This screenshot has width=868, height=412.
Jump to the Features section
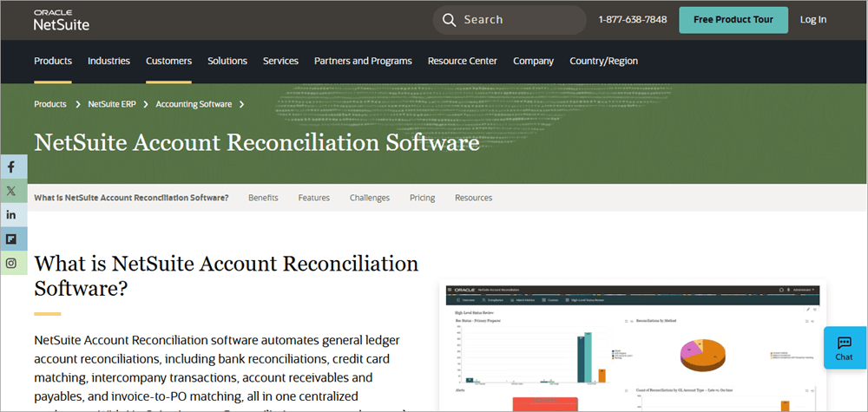coord(314,198)
